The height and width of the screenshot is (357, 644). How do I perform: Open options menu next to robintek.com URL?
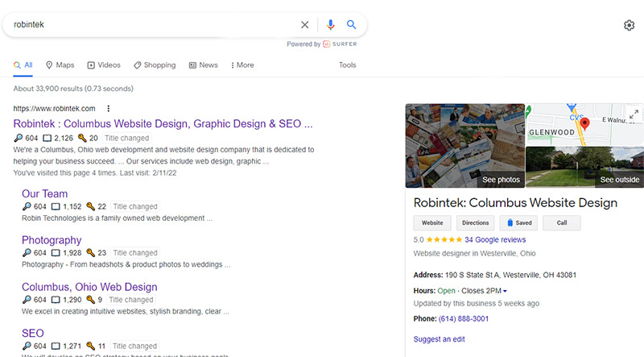pos(109,109)
